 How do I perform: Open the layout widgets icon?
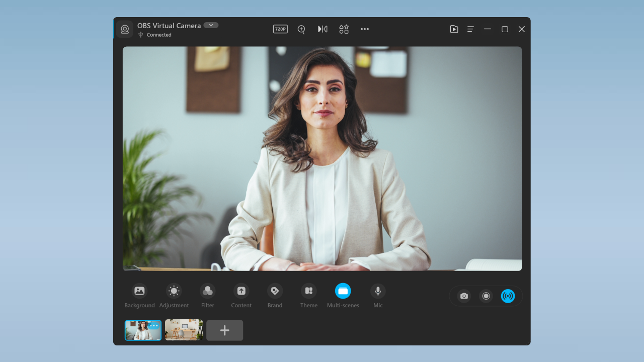click(344, 29)
